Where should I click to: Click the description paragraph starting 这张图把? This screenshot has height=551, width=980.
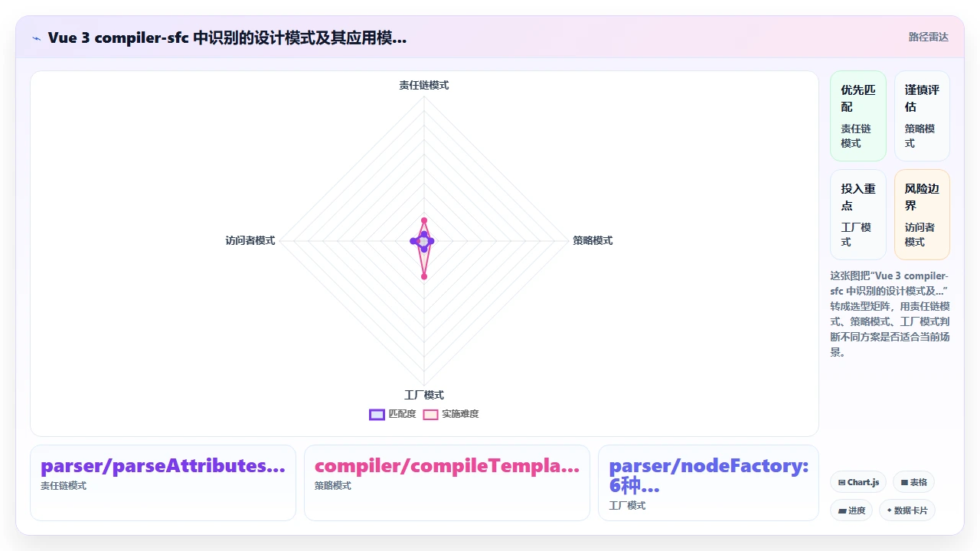coord(890,314)
